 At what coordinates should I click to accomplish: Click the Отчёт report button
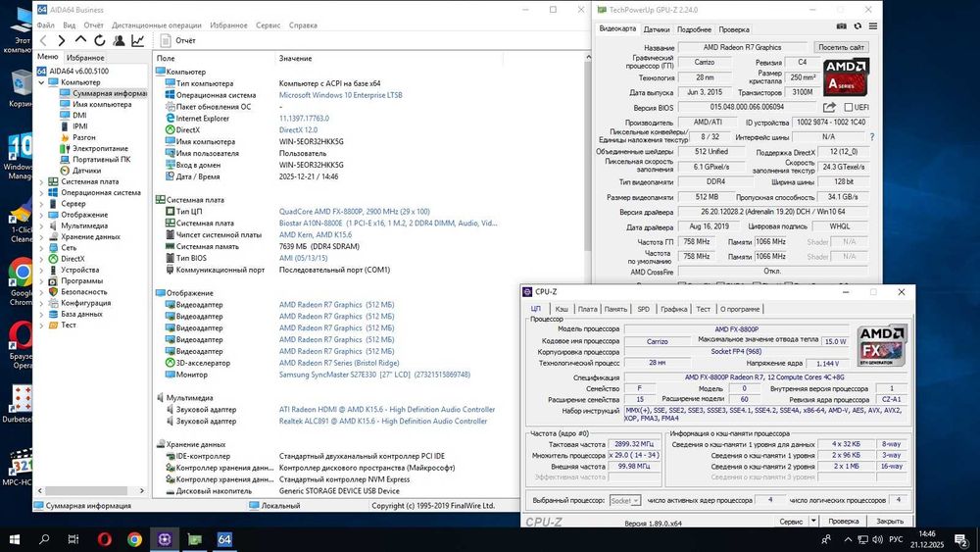(x=178, y=40)
